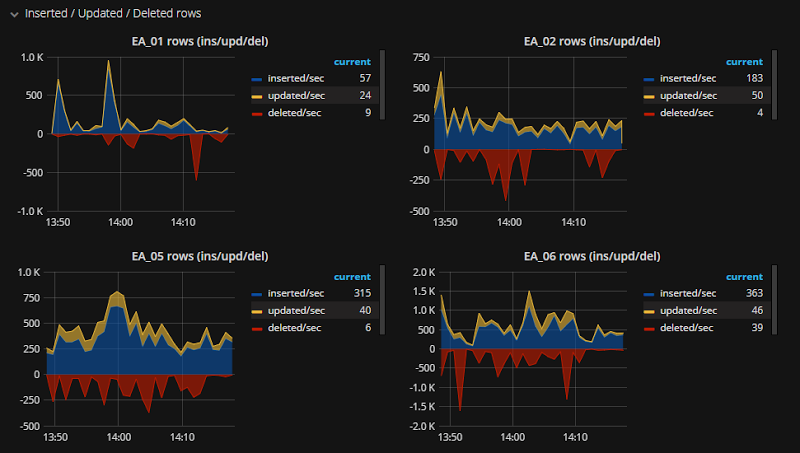Toggle EA_02 updated/sec series label
The height and width of the screenshot is (453, 800).
(688, 96)
